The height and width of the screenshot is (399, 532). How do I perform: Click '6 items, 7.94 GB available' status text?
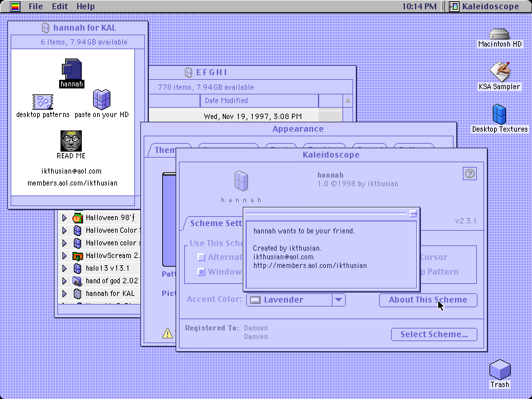[x=84, y=42]
